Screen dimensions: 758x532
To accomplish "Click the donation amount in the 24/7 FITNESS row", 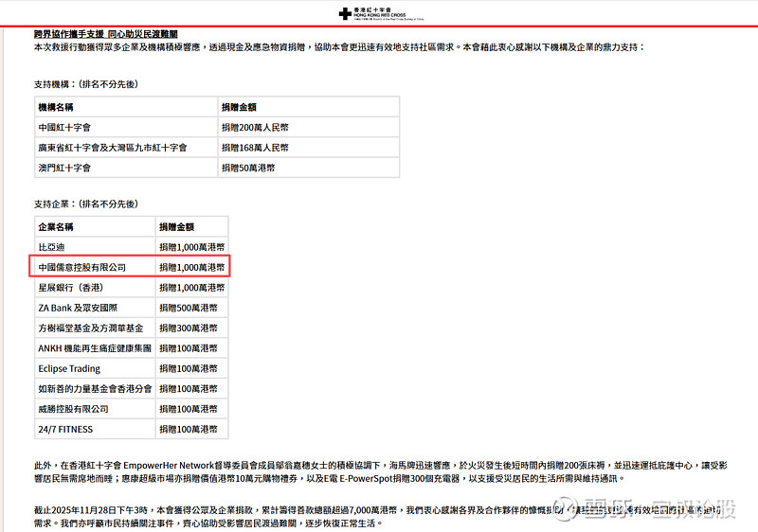I will coord(192,429).
